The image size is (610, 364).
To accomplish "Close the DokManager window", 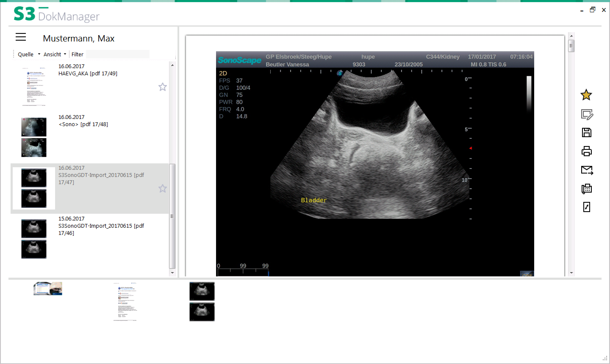I will 604,10.
